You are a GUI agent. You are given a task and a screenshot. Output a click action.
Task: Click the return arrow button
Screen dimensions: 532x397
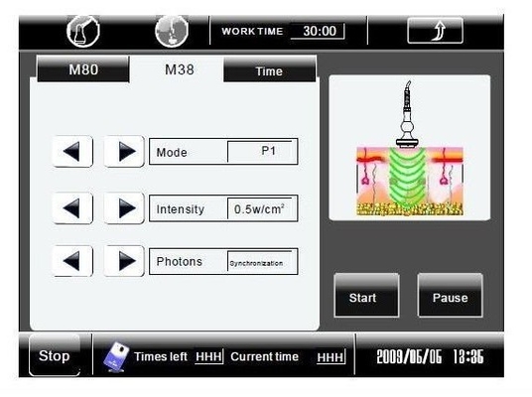(x=436, y=31)
